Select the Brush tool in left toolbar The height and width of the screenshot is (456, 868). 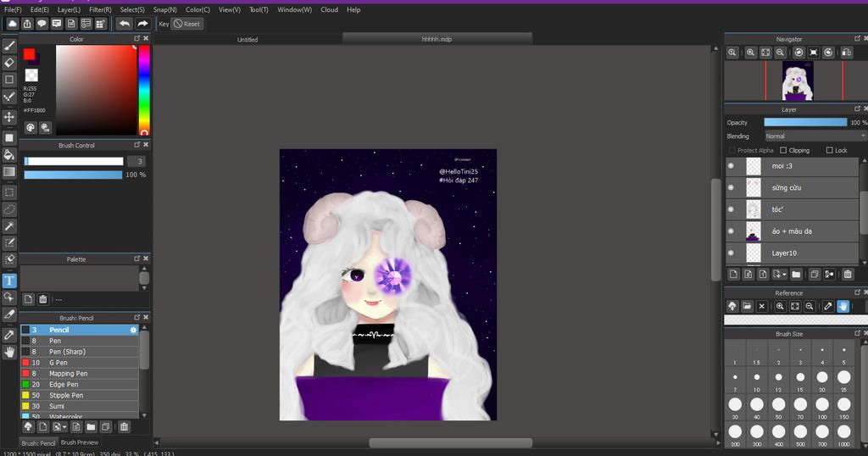pos(8,46)
